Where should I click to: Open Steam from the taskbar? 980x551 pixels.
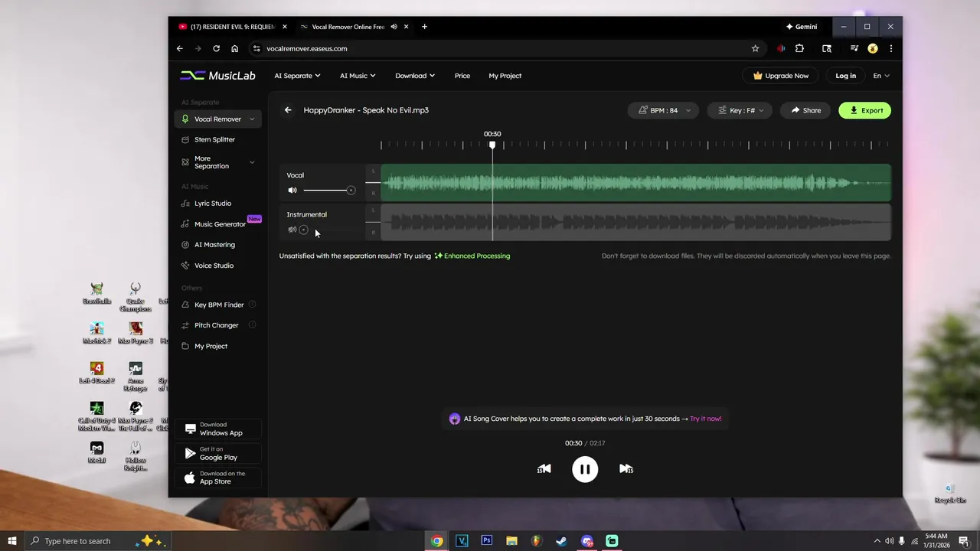point(561,541)
